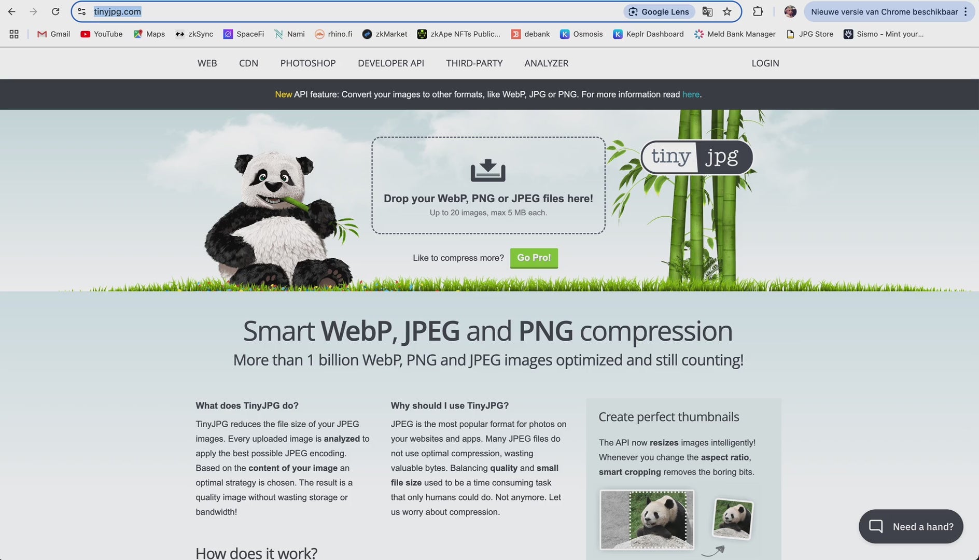The width and height of the screenshot is (979, 560).
Task: Open the apps grid in bookmarks bar
Action: pyautogui.click(x=14, y=34)
